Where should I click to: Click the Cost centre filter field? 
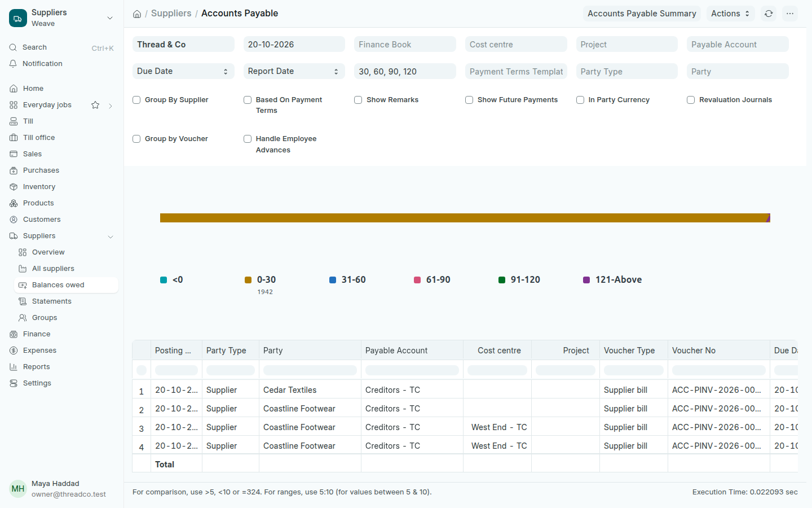(516, 44)
